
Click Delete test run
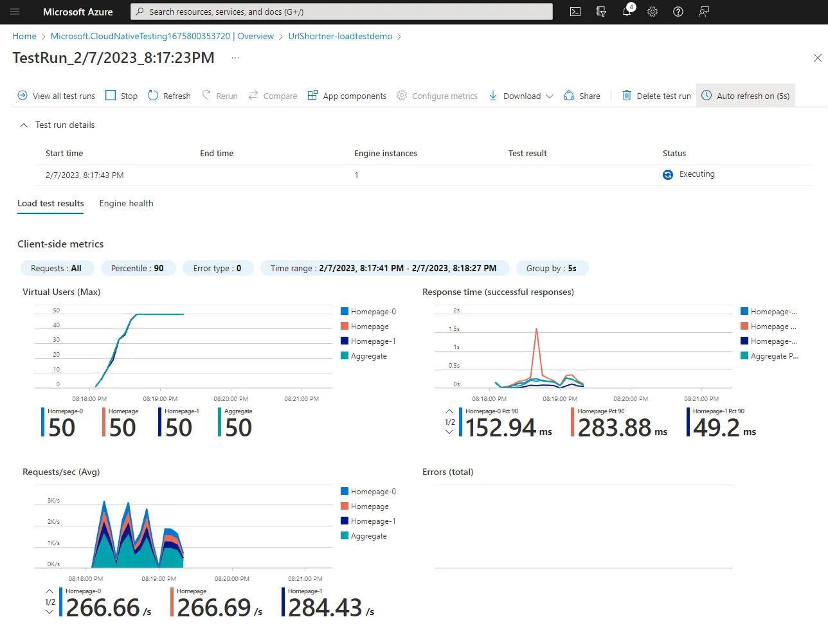click(x=656, y=96)
